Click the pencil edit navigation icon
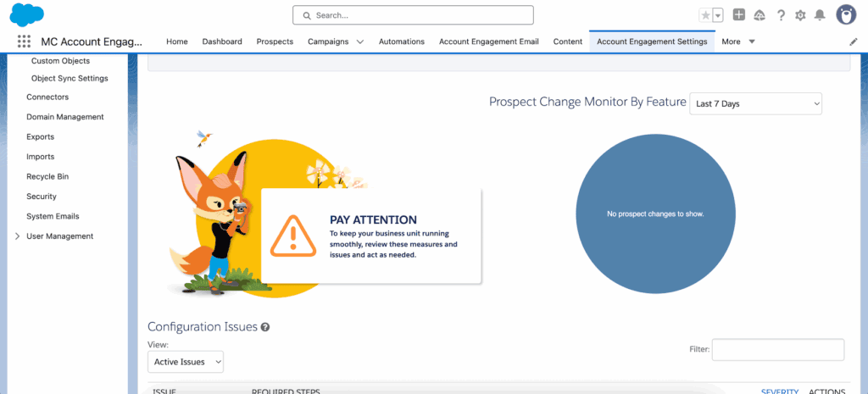Screen dimensions: 868x394 (x=853, y=42)
